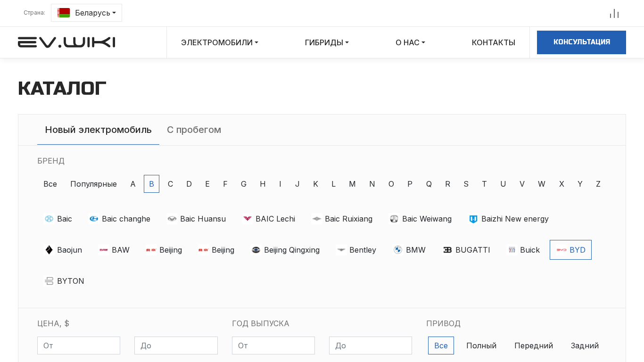Filter brands by letter Z
Image resolution: width=644 pixels, height=362 pixels.
(598, 184)
